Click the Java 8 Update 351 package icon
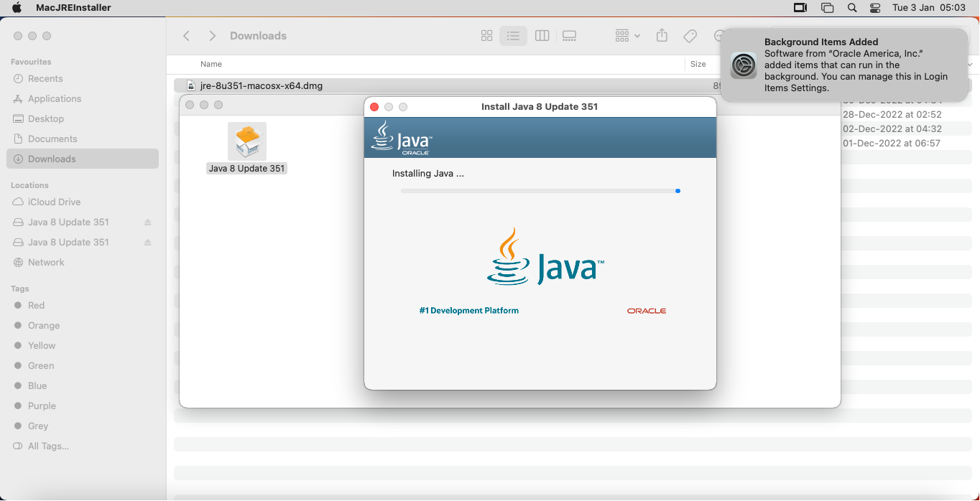This screenshot has width=980, height=501. tap(247, 141)
